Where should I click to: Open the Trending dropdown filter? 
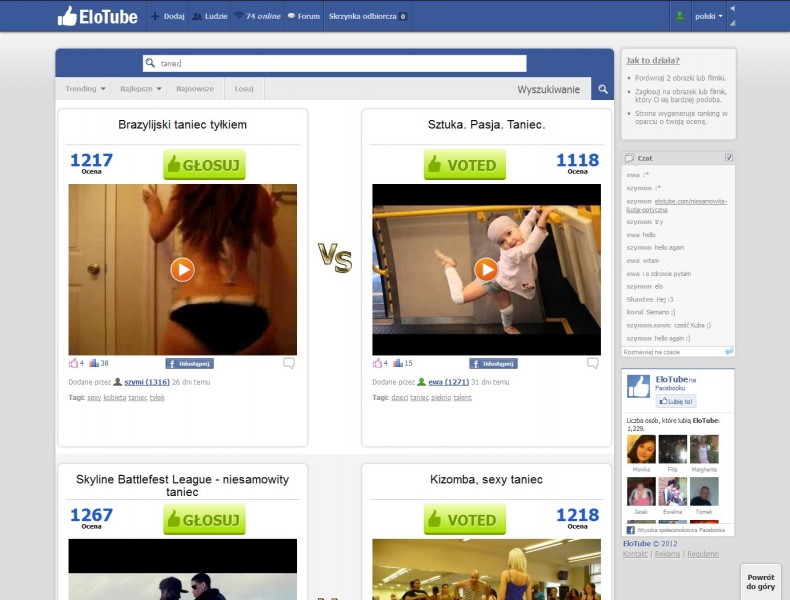(x=86, y=89)
